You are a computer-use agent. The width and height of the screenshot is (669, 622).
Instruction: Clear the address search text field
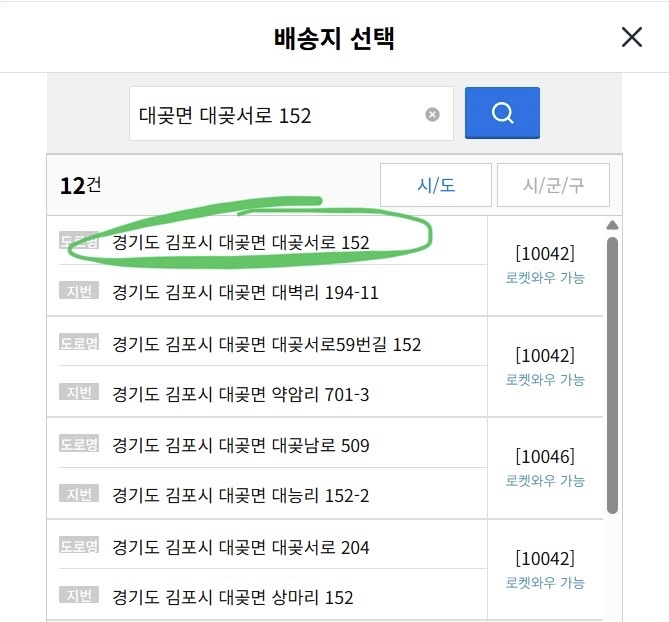click(x=432, y=114)
